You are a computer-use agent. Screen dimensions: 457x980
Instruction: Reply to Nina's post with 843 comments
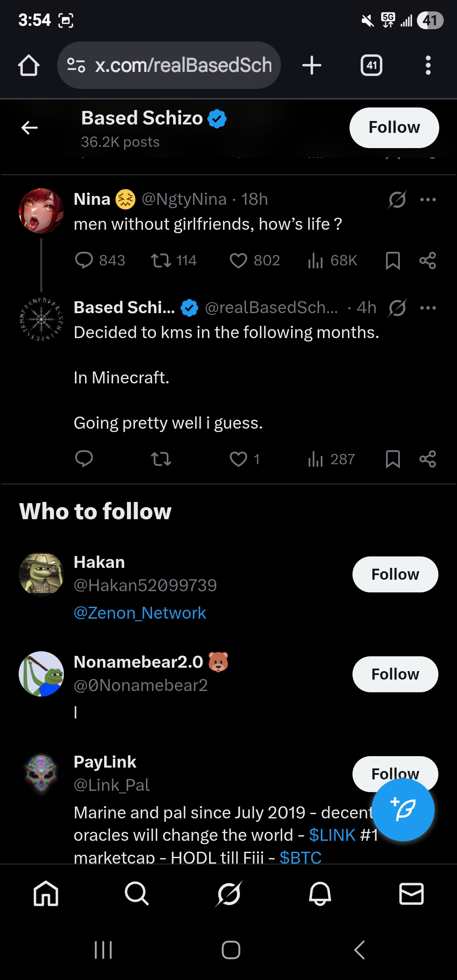[84, 260]
